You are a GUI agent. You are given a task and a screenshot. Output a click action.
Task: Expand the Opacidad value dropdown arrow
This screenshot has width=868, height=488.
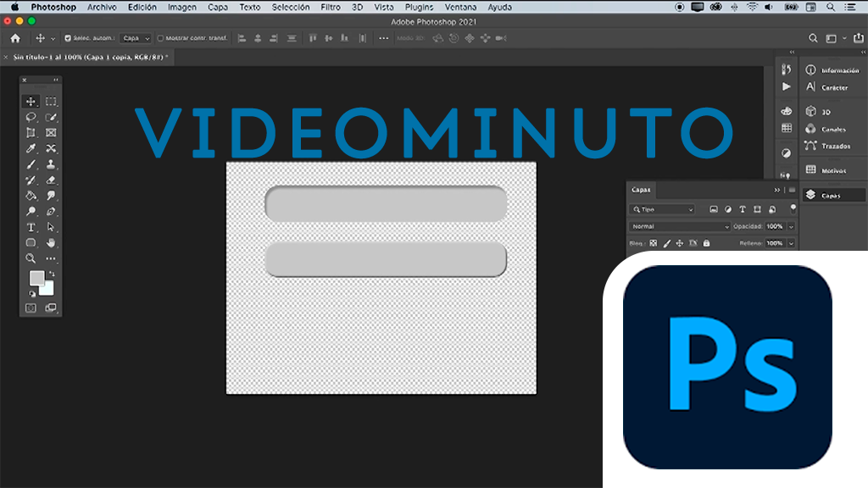coord(792,226)
